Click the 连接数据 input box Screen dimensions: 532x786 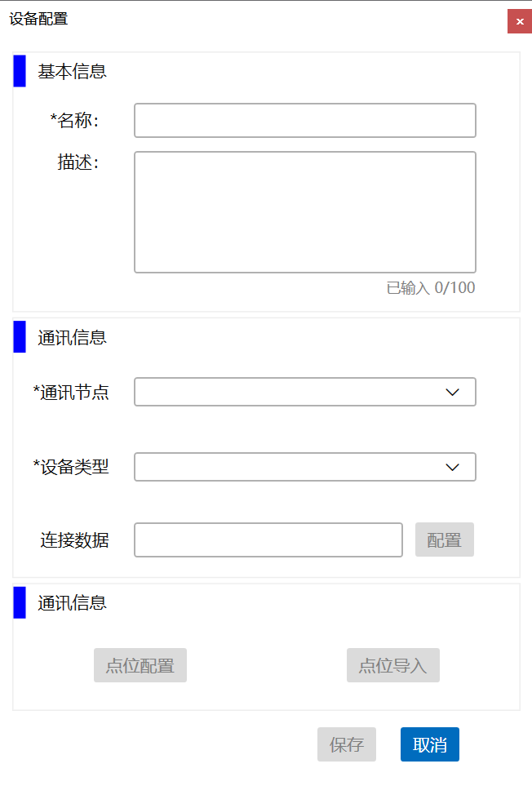pyautogui.click(x=268, y=540)
